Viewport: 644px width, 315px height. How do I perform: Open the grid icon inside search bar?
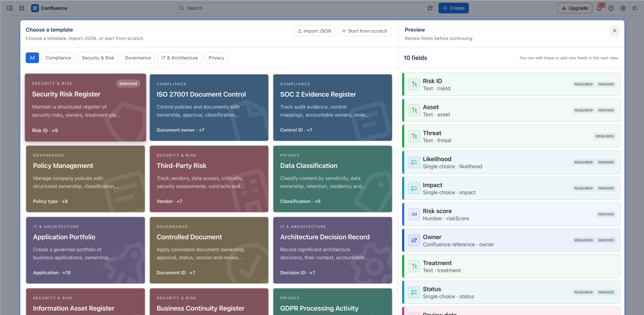(430, 8)
